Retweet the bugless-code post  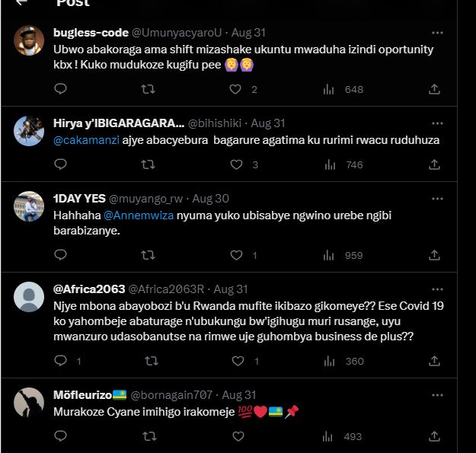tap(149, 89)
